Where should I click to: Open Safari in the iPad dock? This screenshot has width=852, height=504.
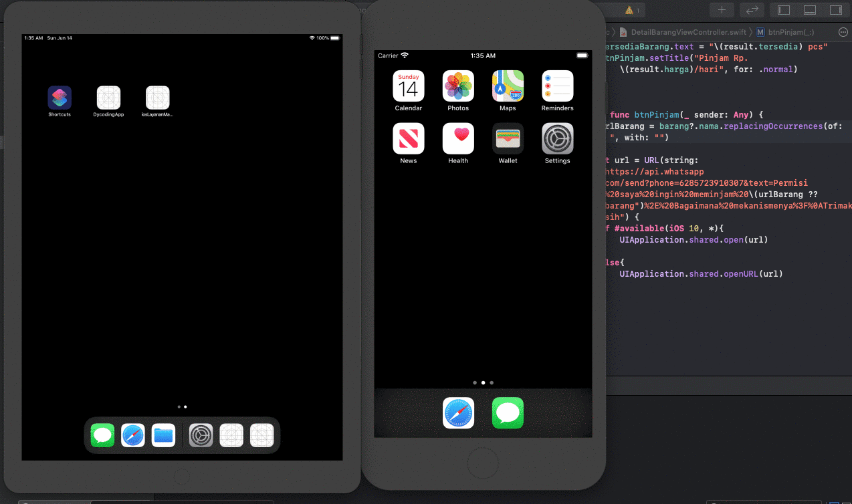tap(133, 436)
